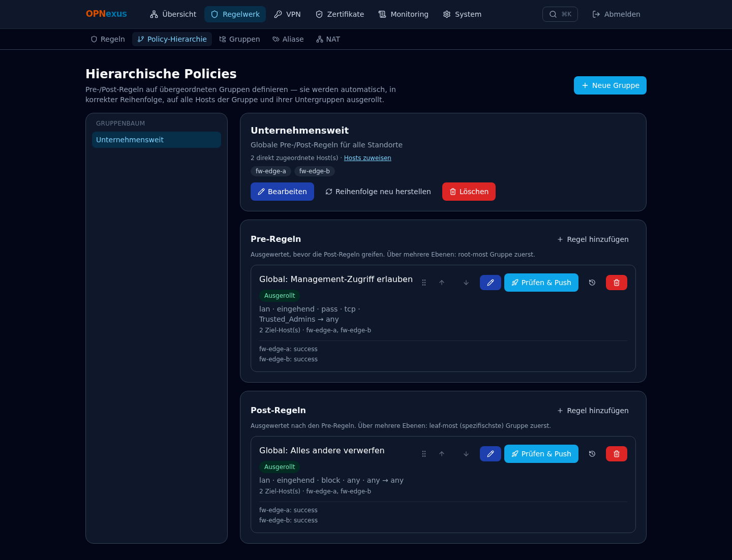Open the search box with ⌘K

560,14
